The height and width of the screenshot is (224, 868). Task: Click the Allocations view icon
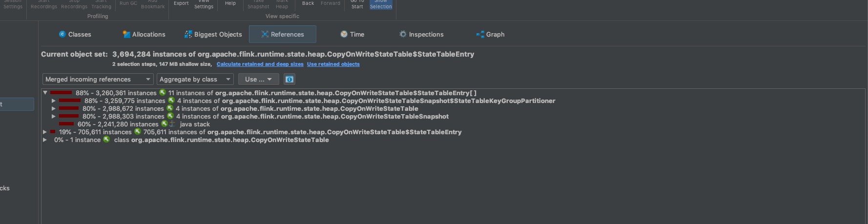[x=126, y=34]
